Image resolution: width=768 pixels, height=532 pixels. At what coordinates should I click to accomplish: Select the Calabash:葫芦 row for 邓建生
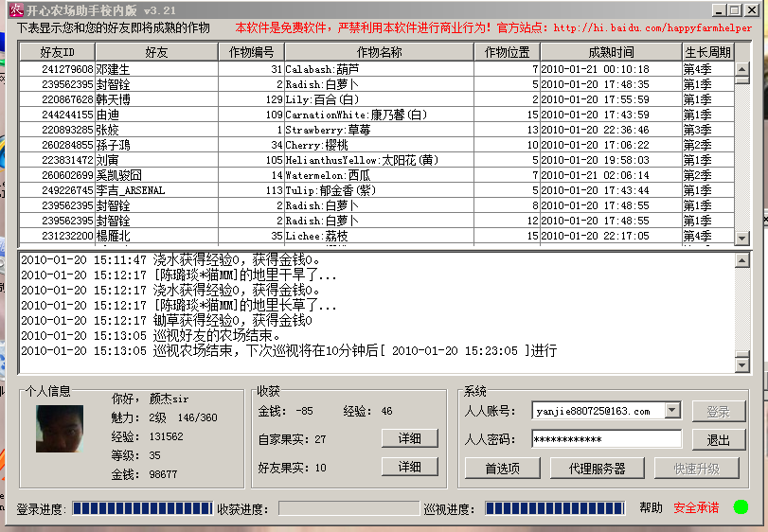[x=379, y=69]
